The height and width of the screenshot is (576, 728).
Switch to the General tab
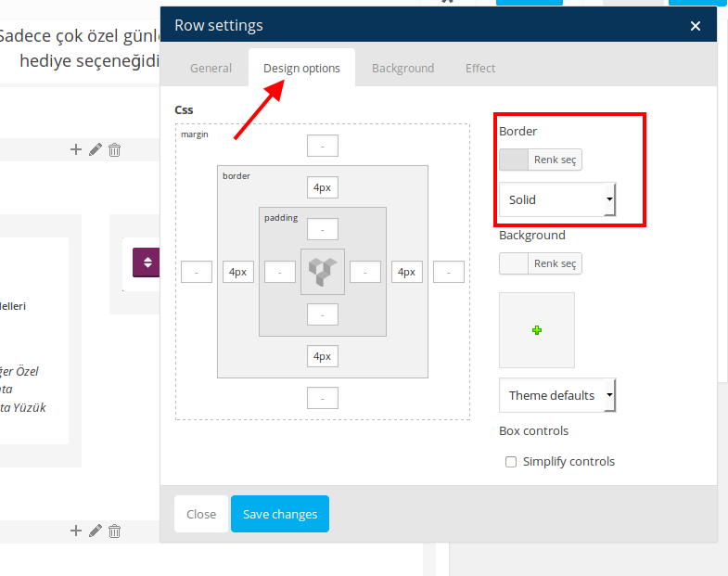(x=211, y=69)
